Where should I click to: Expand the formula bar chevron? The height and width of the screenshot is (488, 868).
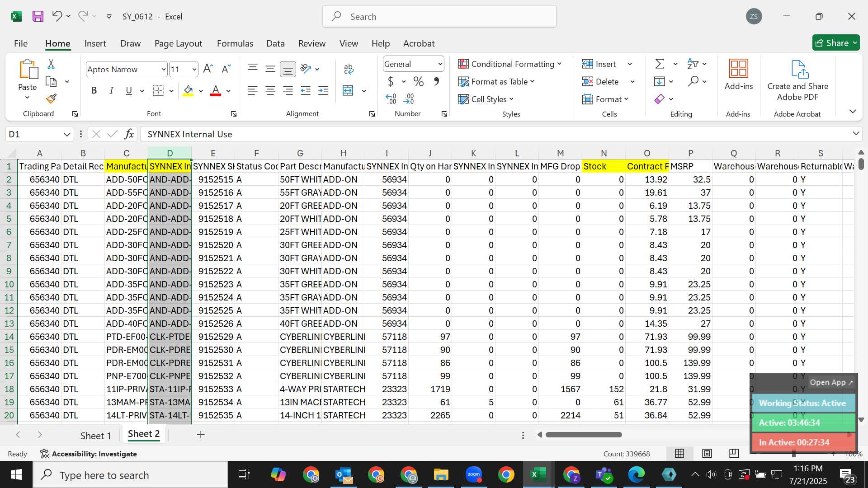(x=855, y=133)
